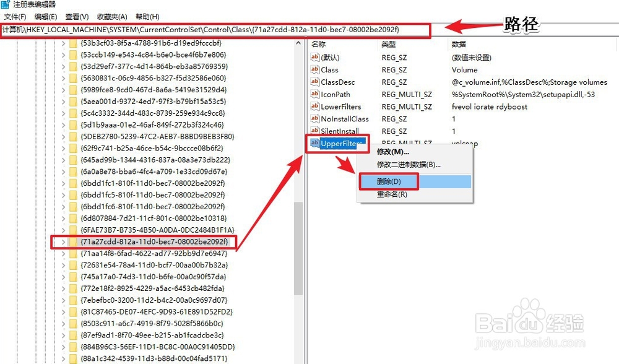
Task: Click the ClassDesc value string icon
Action: tap(314, 82)
